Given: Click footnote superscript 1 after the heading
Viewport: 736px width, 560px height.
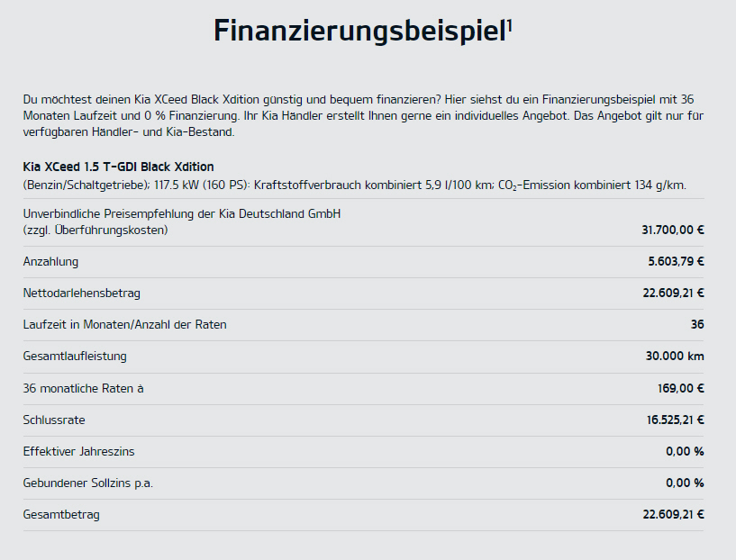Looking at the screenshot, I should click(510, 23).
